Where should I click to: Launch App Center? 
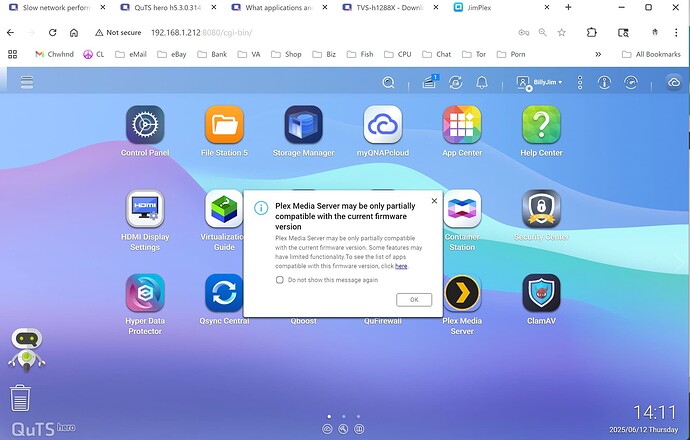[x=462, y=125]
